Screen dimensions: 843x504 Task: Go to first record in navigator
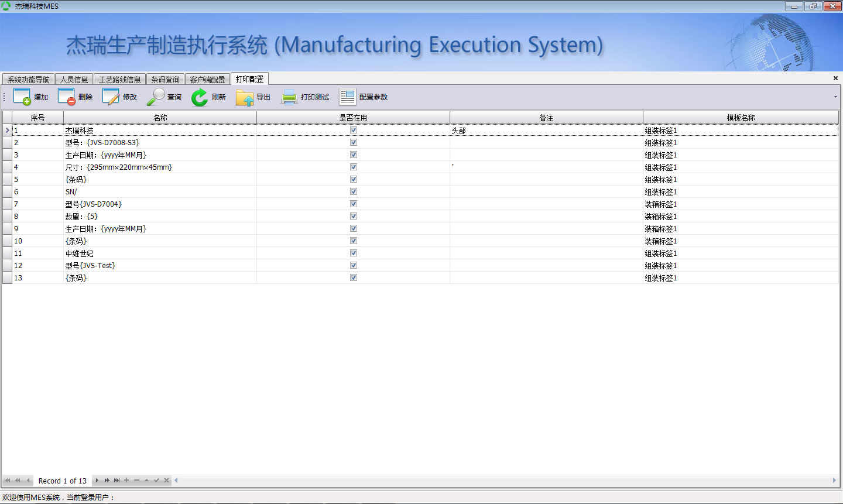click(7, 481)
